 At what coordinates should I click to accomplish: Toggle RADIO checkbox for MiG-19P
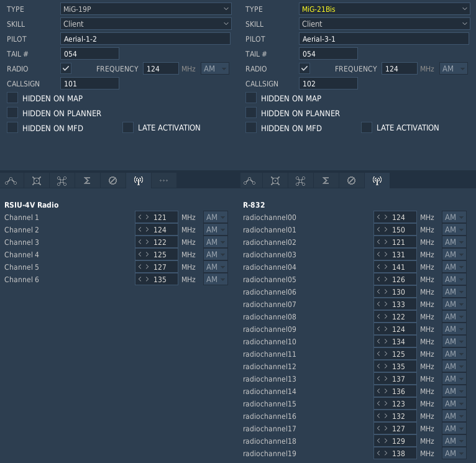(66, 68)
